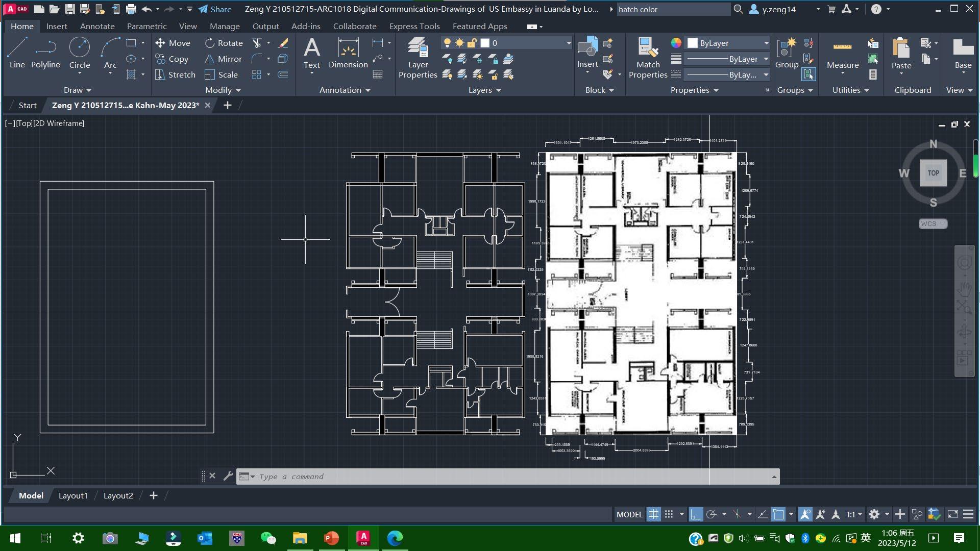This screenshot has height=551, width=980.
Task: Select the Stretch modify tool
Action: coord(175,74)
